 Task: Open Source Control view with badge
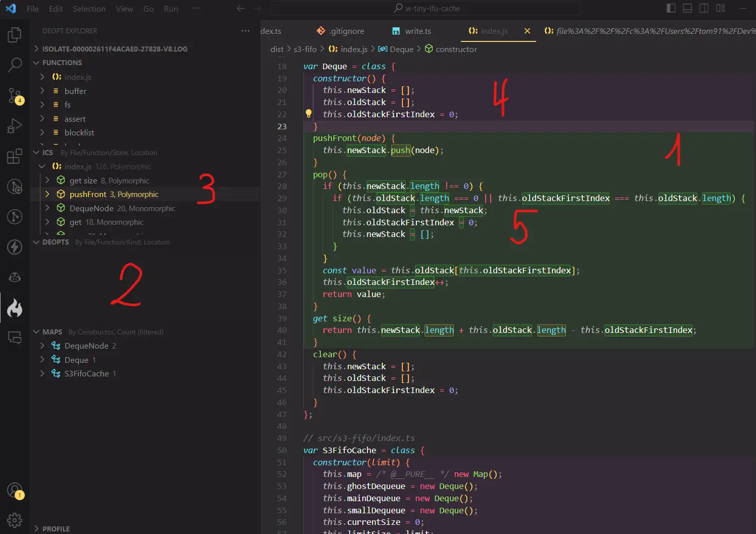click(x=15, y=95)
